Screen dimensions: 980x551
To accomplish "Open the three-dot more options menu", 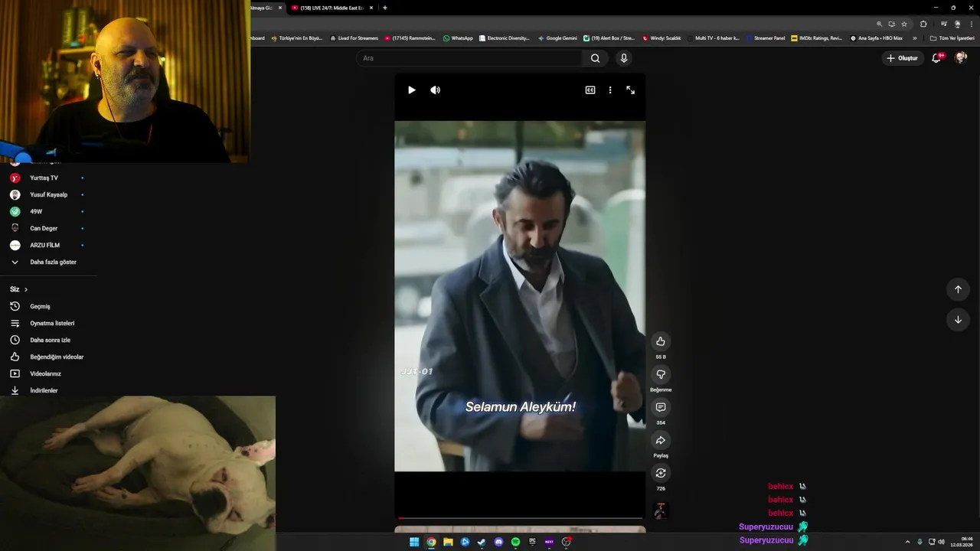I will tap(610, 90).
